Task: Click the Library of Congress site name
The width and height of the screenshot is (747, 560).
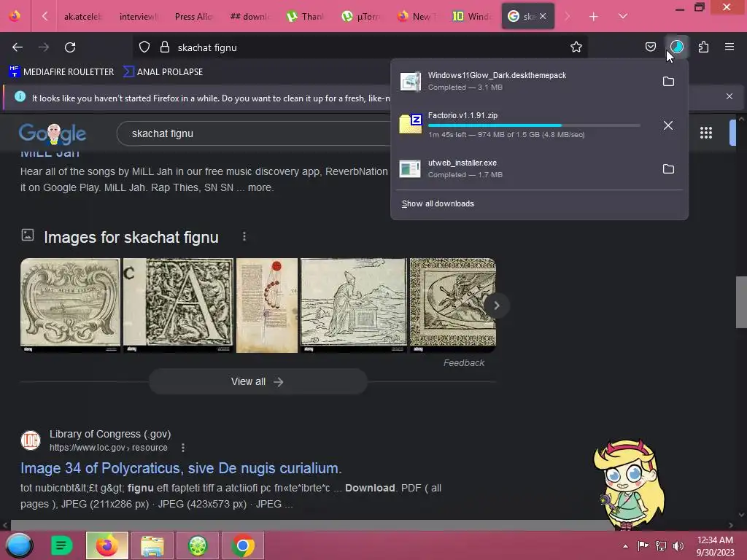Action: click(x=110, y=434)
